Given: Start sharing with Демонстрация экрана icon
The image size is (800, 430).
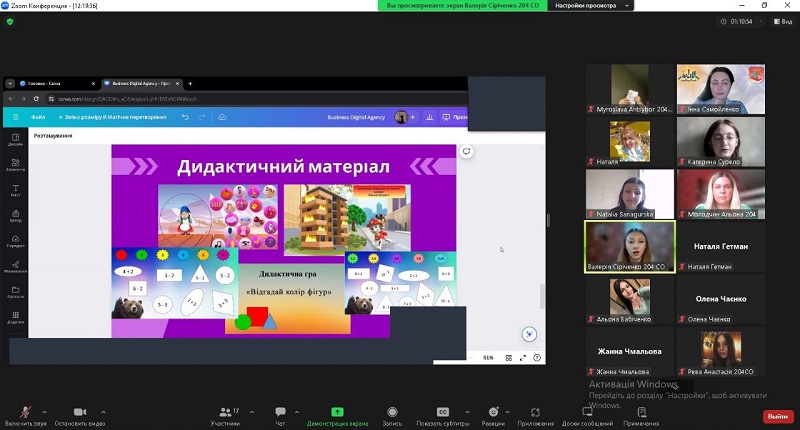Looking at the screenshot, I should tap(337, 413).
